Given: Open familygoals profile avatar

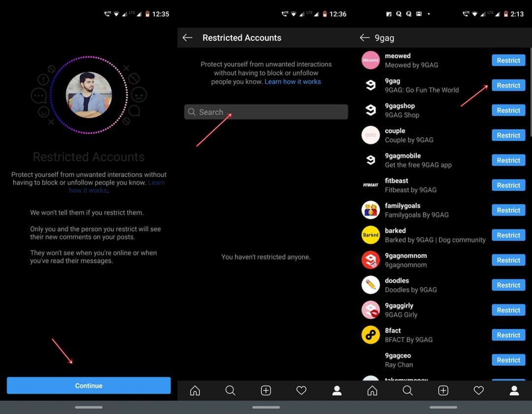Looking at the screenshot, I should click(x=370, y=210).
